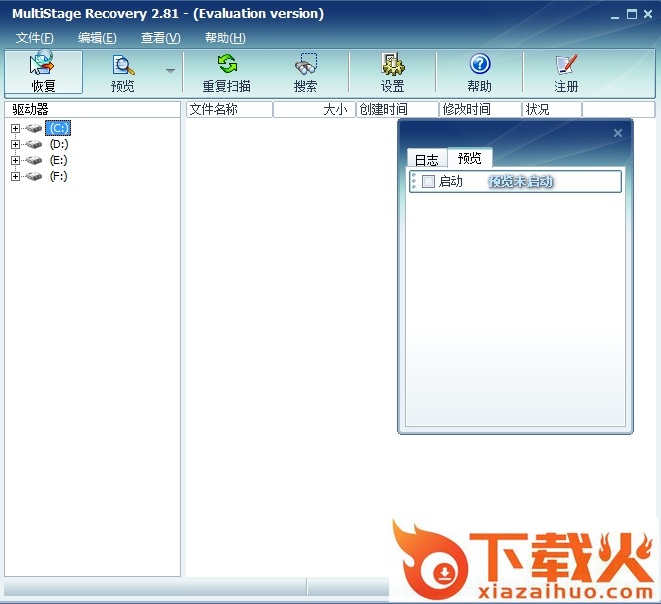Select the (D:) drive label
The height and width of the screenshot is (604, 661).
pyautogui.click(x=59, y=144)
